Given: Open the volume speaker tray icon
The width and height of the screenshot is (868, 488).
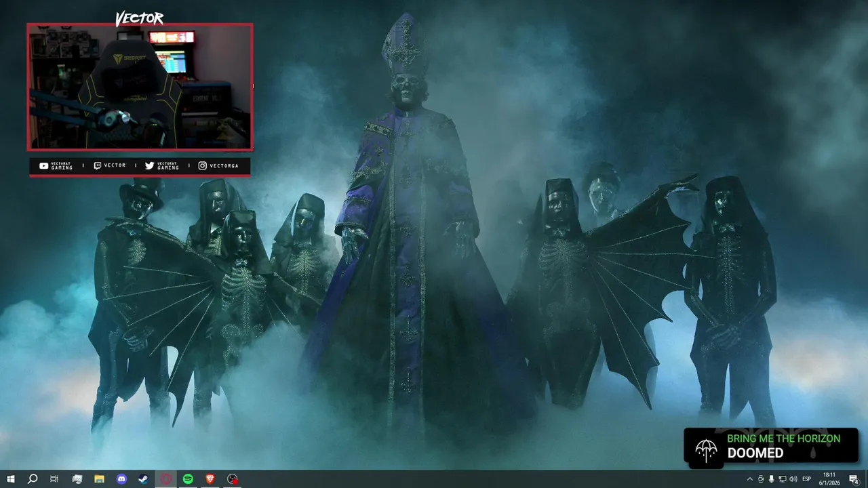Looking at the screenshot, I should click(x=793, y=479).
